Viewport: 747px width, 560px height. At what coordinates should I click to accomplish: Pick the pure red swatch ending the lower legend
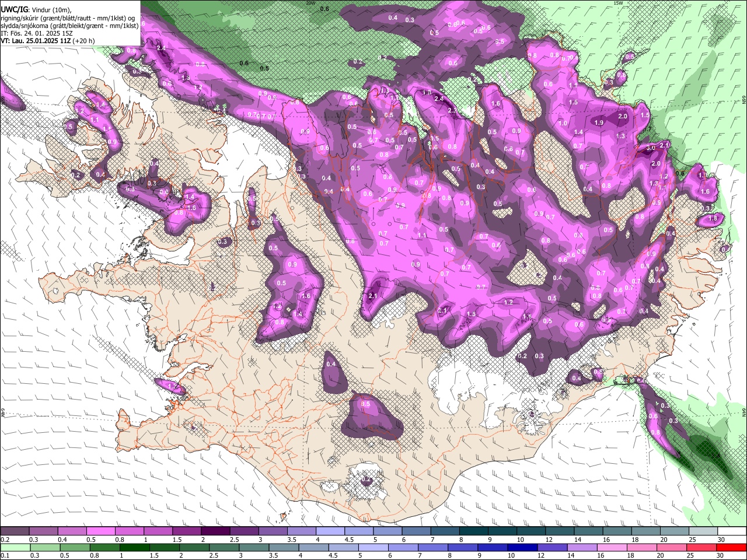point(732,547)
